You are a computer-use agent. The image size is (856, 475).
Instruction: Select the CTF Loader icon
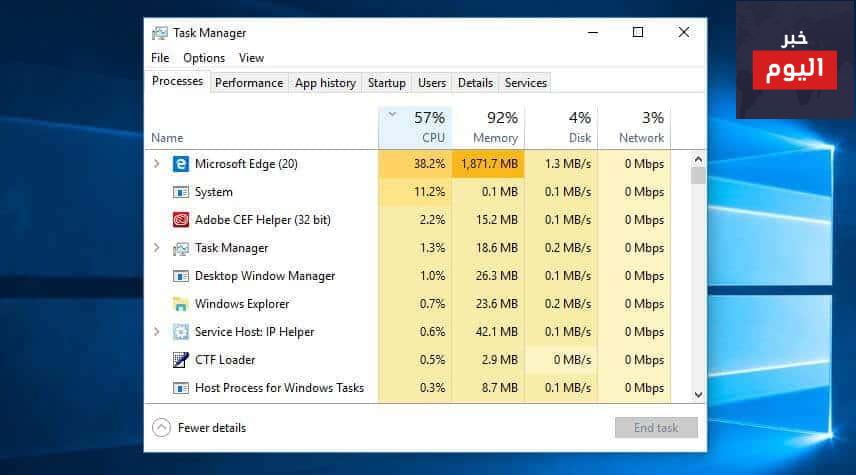(x=181, y=360)
